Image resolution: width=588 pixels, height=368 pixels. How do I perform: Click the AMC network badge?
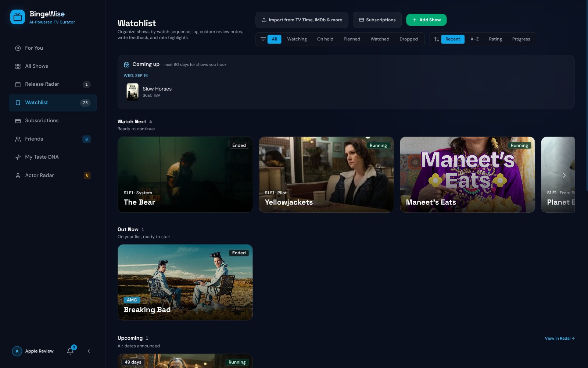point(132,300)
